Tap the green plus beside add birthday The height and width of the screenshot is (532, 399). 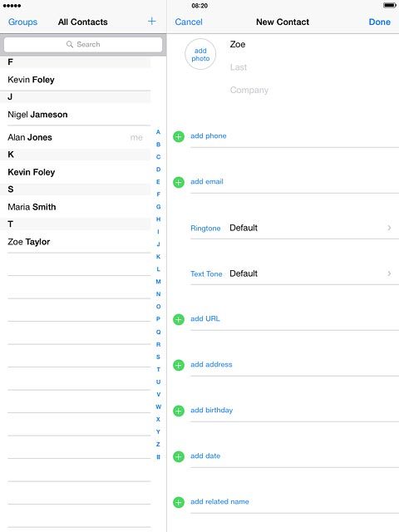click(179, 411)
